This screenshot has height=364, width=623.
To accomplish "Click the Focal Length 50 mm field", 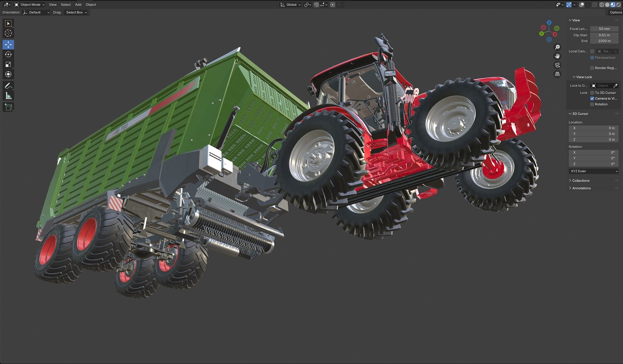I will [604, 29].
